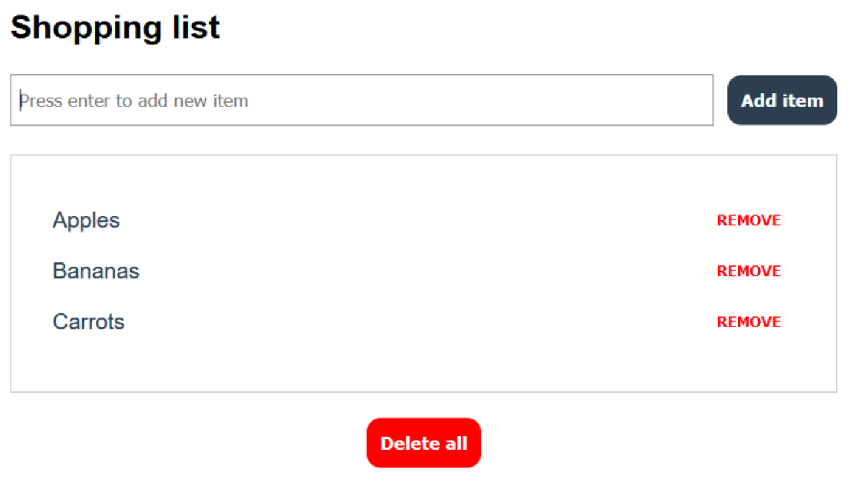Screen dimensions: 868x486
Task: Click the word 'list' in the title
Action: 196,27
